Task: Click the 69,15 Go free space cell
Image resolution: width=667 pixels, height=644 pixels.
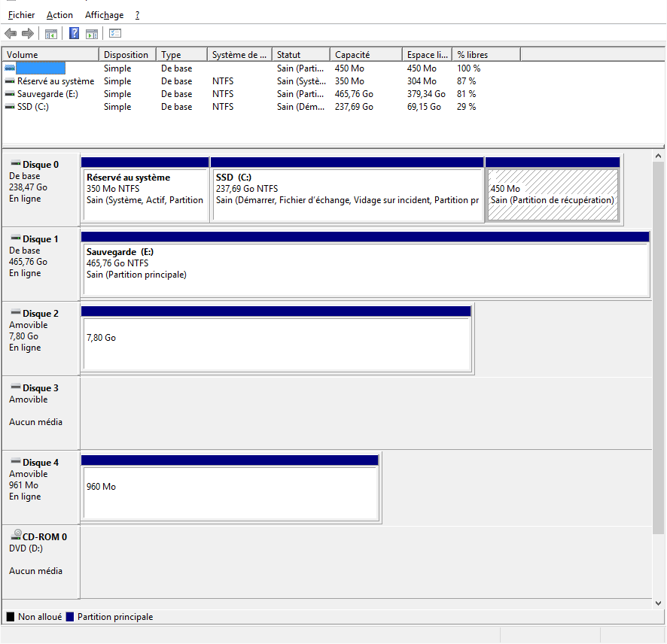Action: [424, 107]
